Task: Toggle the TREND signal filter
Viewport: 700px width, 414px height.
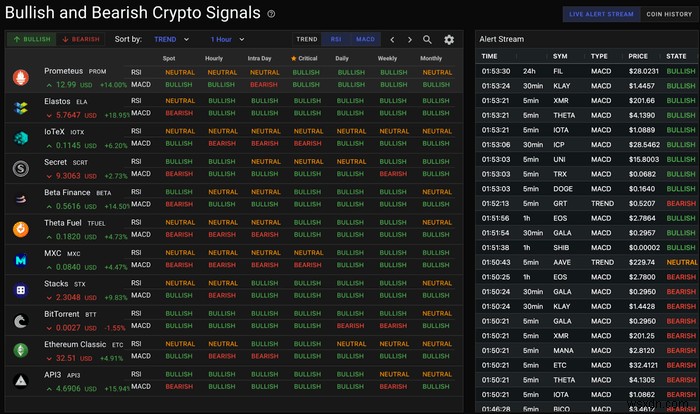Action: tap(307, 39)
